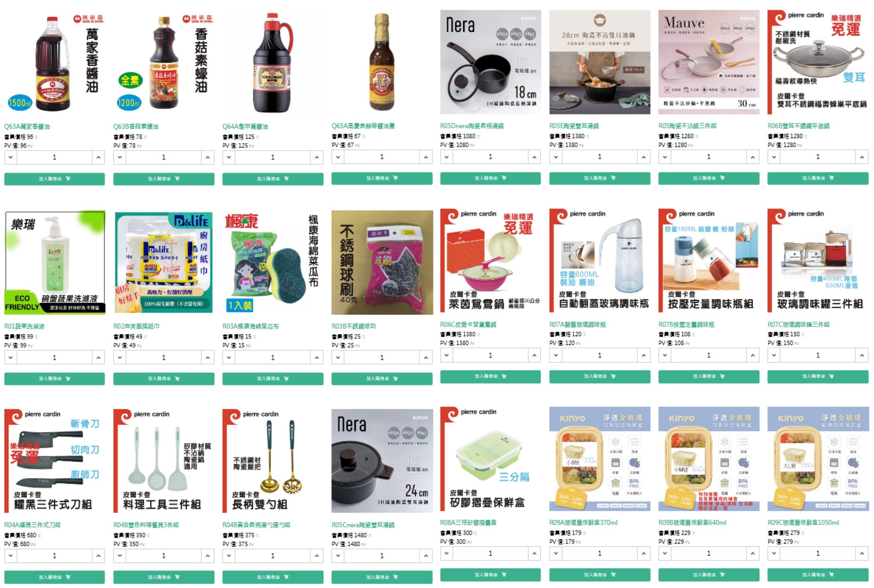
Task: Decrease quantity for R03A sponge scrubber
Action: [229, 358]
